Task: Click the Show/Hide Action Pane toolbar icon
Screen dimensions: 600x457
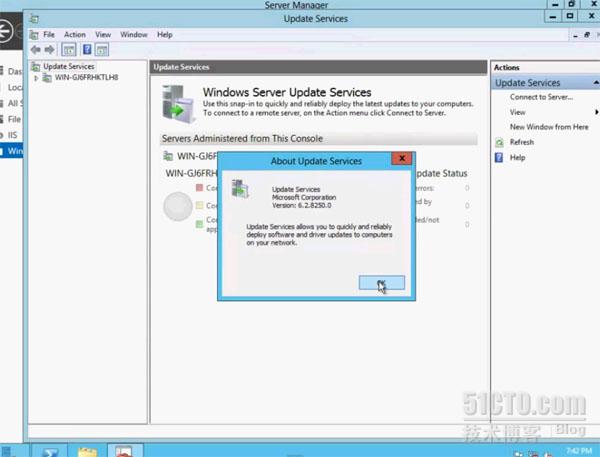Action: coord(102,50)
